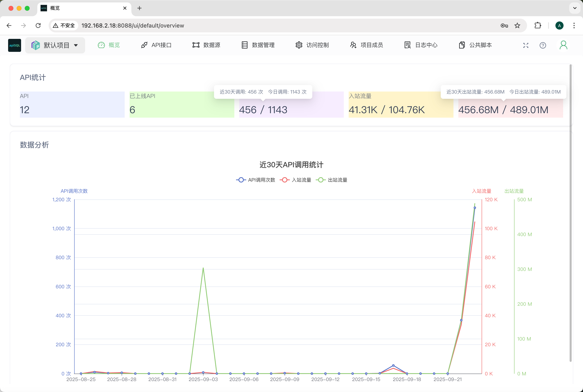Click the 访问控制 gear icon

(x=299, y=45)
